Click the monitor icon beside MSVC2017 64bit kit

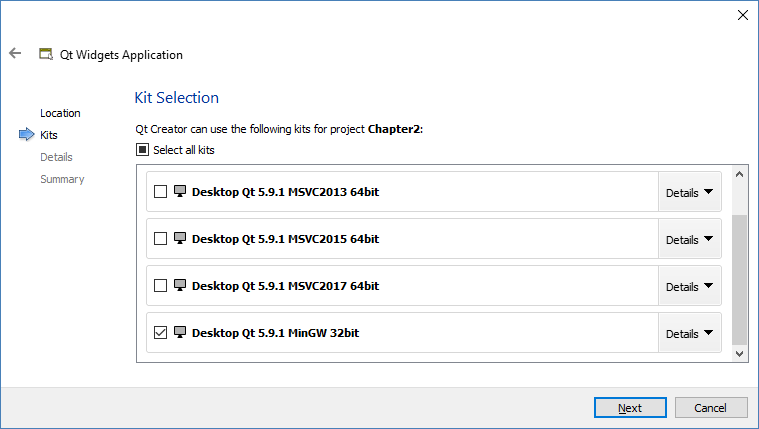(x=180, y=286)
